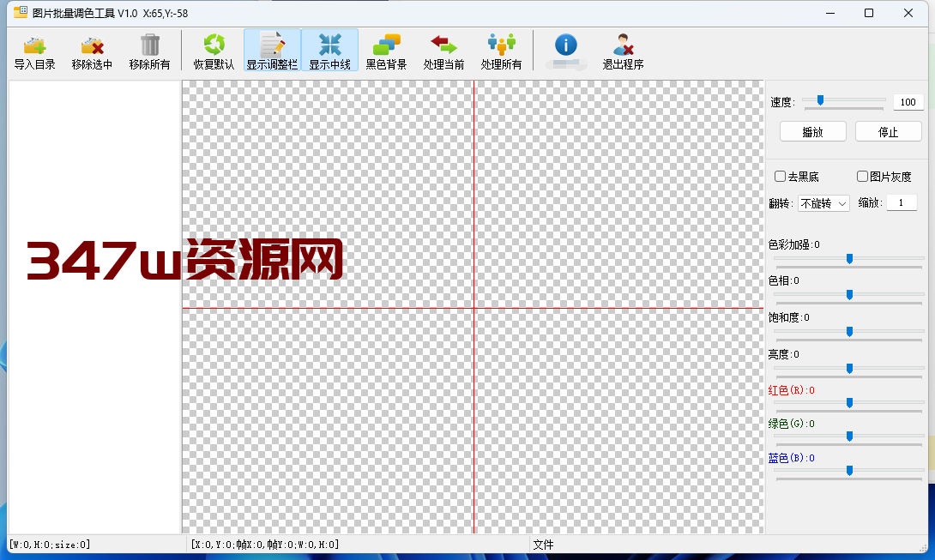Enable the 图片灰度 grayscale checkbox

[862, 176]
